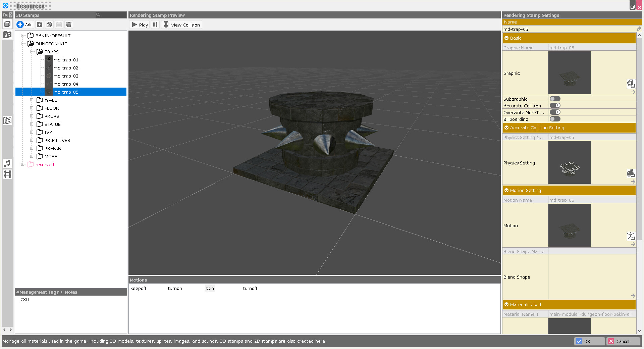Select the materials cube icon in sidebar
This screenshot has width=644, height=349.
point(7,24)
